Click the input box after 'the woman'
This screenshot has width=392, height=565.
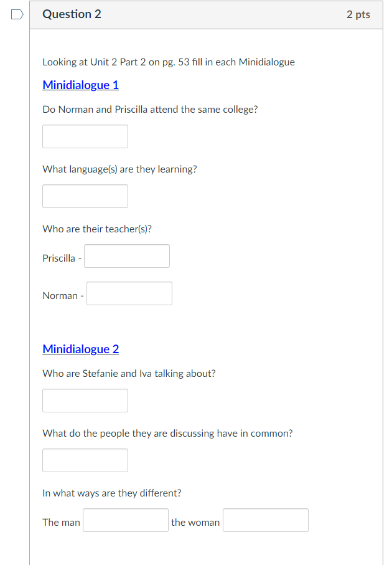click(266, 520)
